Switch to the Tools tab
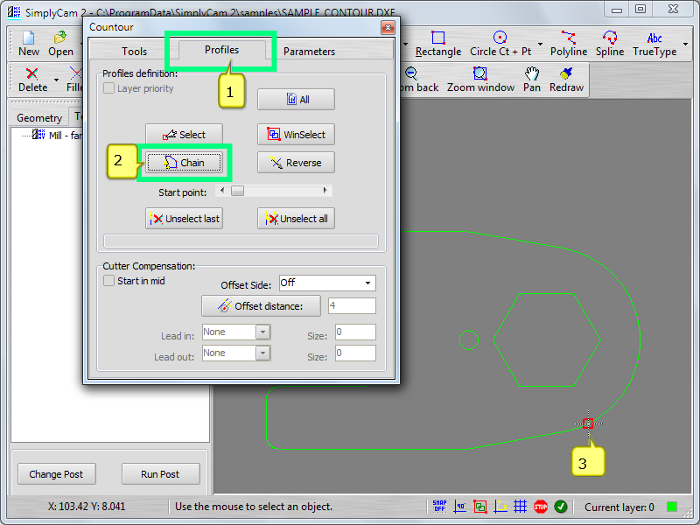The width and height of the screenshot is (700, 525). pyautogui.click(x=134, y=51)
